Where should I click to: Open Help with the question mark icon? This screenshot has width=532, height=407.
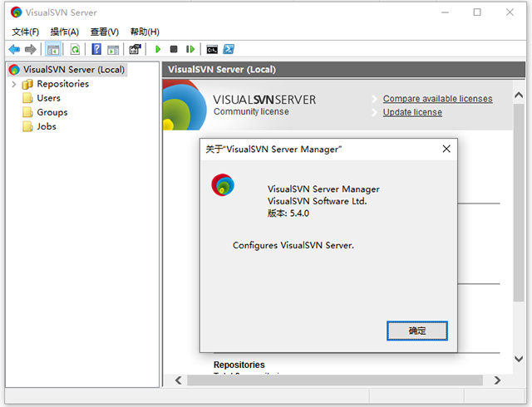[x=96, y=50]
